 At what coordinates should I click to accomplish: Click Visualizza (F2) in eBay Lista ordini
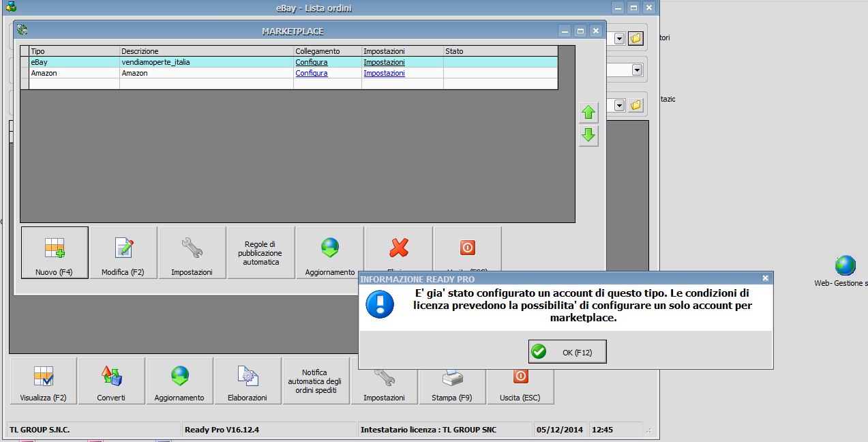coord(44,381)
